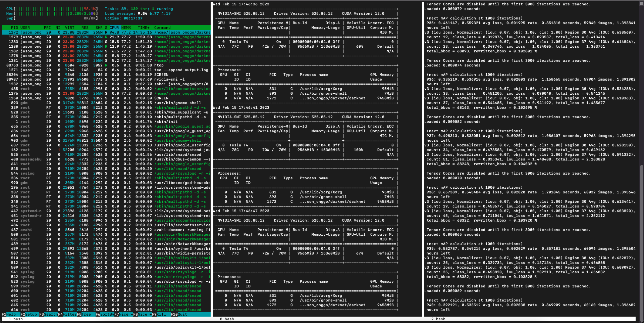The image size is (644, 323).
Task: Select the systemd-udevd process row PID 196
Action: [x=106, y=187]
